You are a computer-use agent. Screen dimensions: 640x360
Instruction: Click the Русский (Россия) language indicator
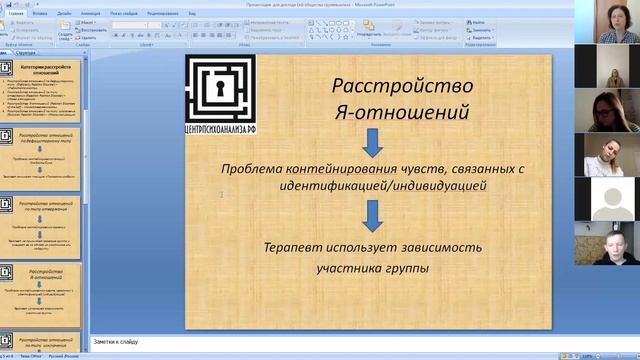tap(64, 356)
